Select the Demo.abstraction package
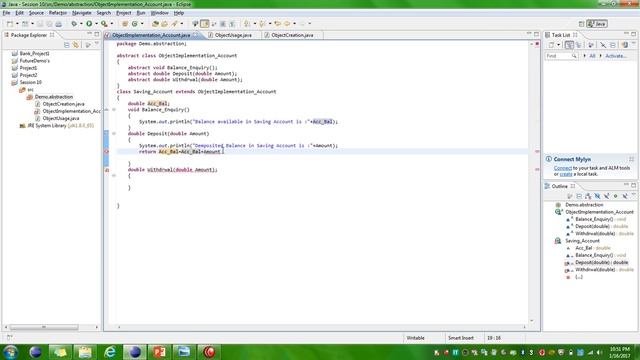Image resolution: width=640 pixels, height=360 pixels. click(53, 97)
